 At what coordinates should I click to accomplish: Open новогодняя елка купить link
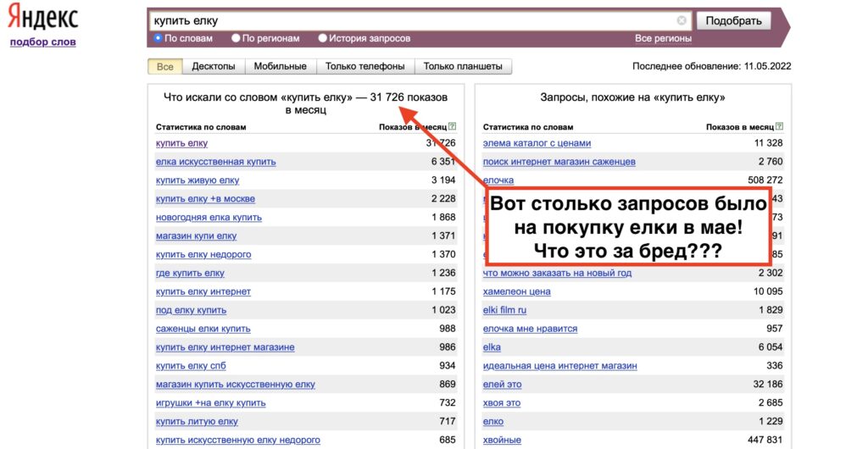pyautogui.click(x=209, y=218)
